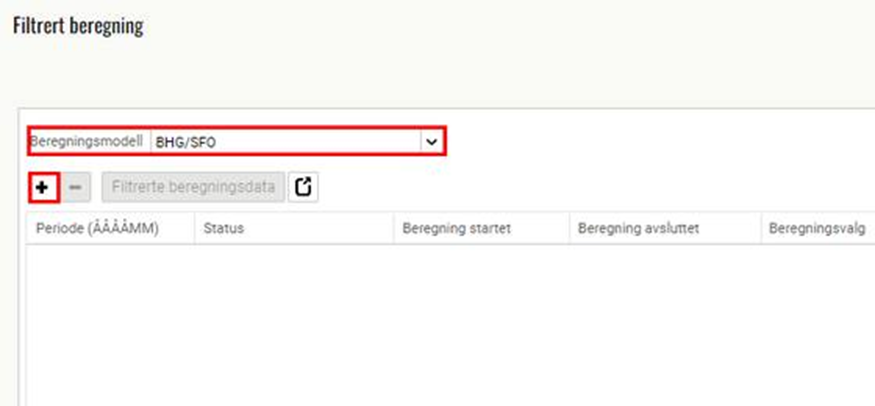Viewport: 875px width, 406px height.
Task: Sort by Periode (ÅÅÅÅMM) column header
Action: click(97, 228)
